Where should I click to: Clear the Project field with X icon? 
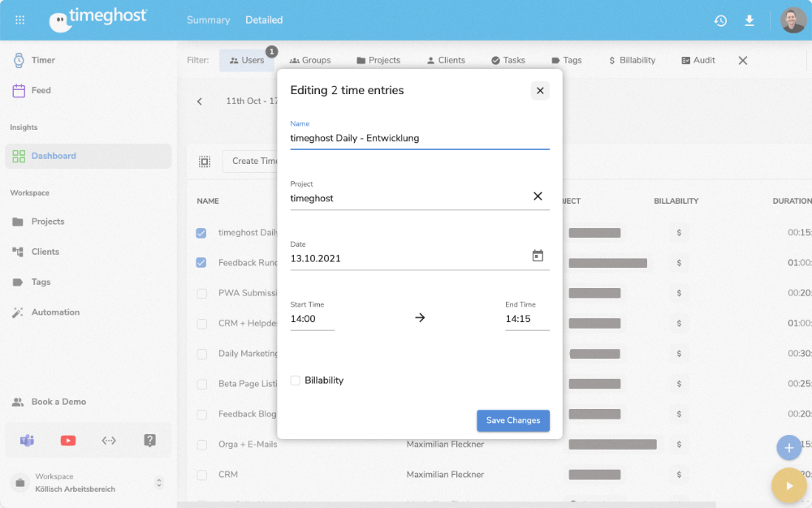click(x=538, y=196)
